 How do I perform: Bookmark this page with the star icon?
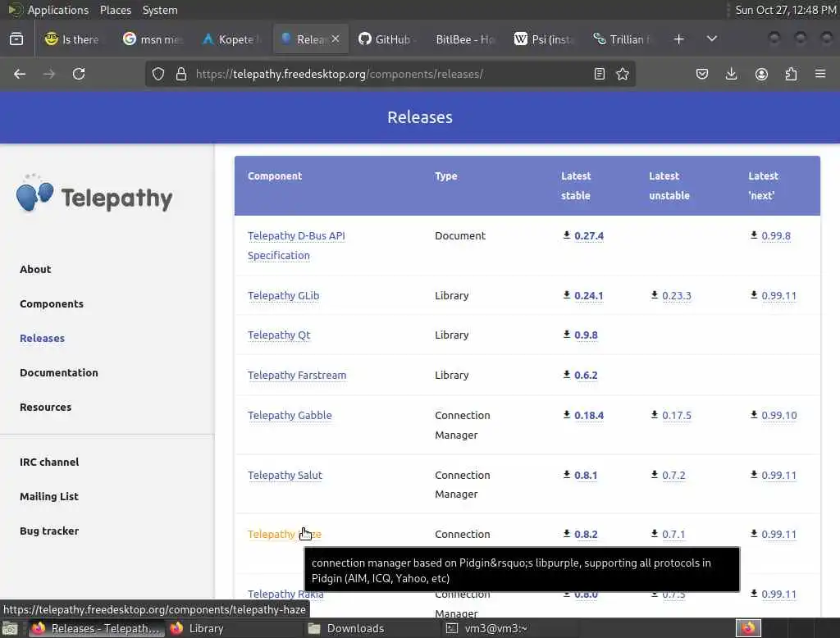click(623, 74)
